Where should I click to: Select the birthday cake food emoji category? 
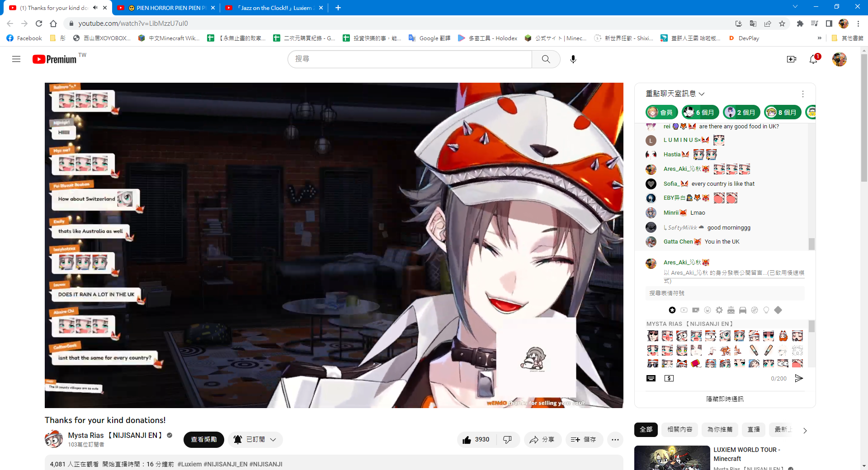pos(731,310)
